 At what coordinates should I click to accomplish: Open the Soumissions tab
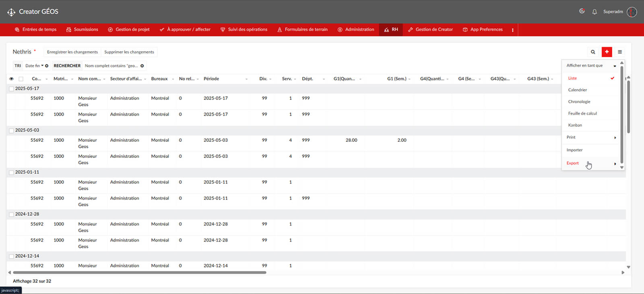[82, 30]
